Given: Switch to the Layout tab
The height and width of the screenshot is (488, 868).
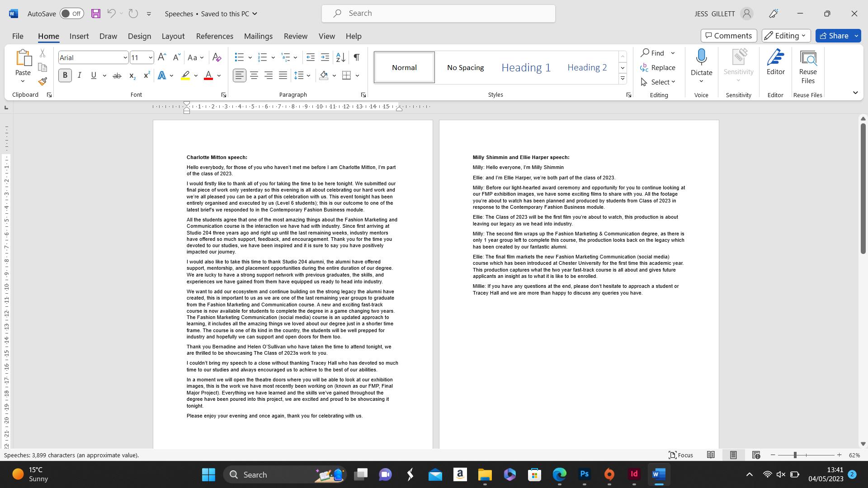Looking at the screenshot, I should click(173, 36).
